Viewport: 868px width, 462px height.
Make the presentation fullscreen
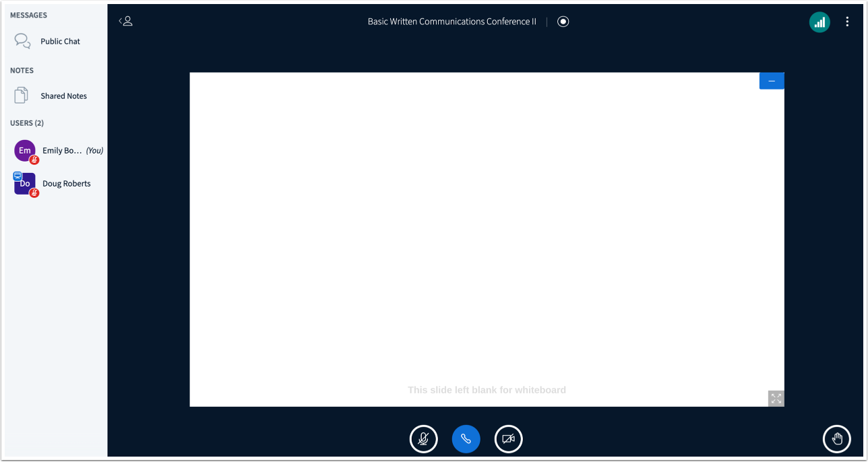pos(776,399)
